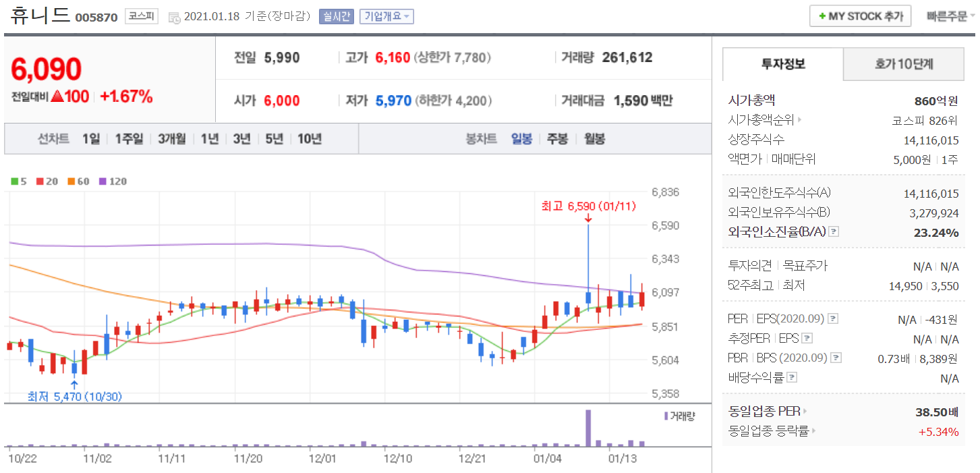Image resolution: width=980 pixels, height=473 pixels.
Task: Select the 일봉 candlestick chart option
Action: (521, 139)
